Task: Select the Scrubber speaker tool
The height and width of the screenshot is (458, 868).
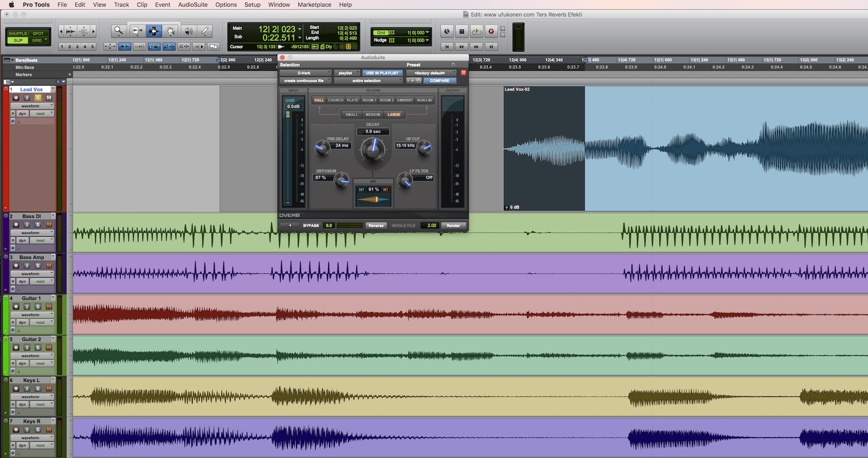Action: click(x=189, y=31)
